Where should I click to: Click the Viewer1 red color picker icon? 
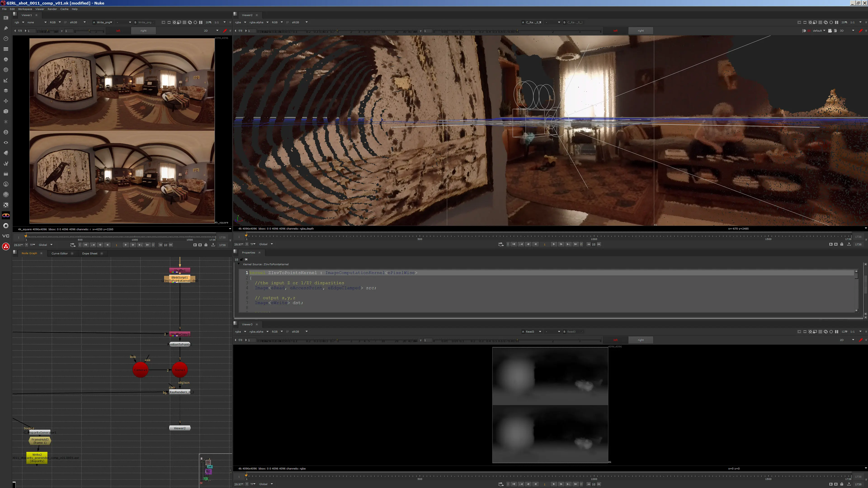pyautogui.click(x=225, y=31)
